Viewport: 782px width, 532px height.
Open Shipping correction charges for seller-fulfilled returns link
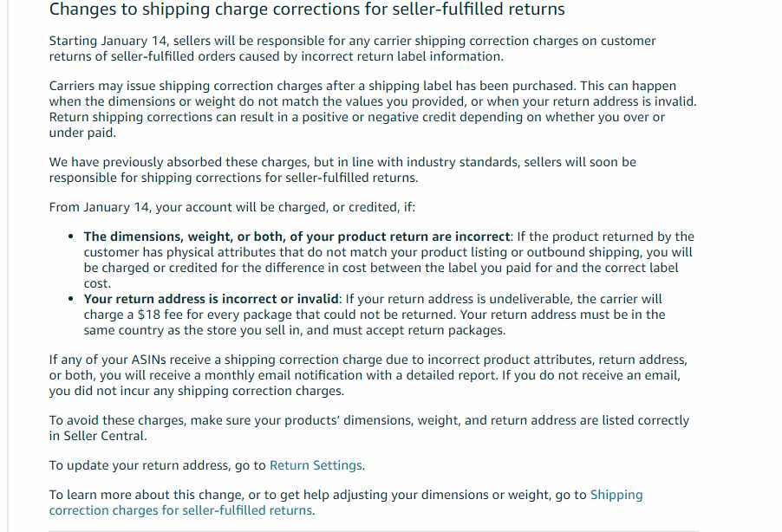346,503
